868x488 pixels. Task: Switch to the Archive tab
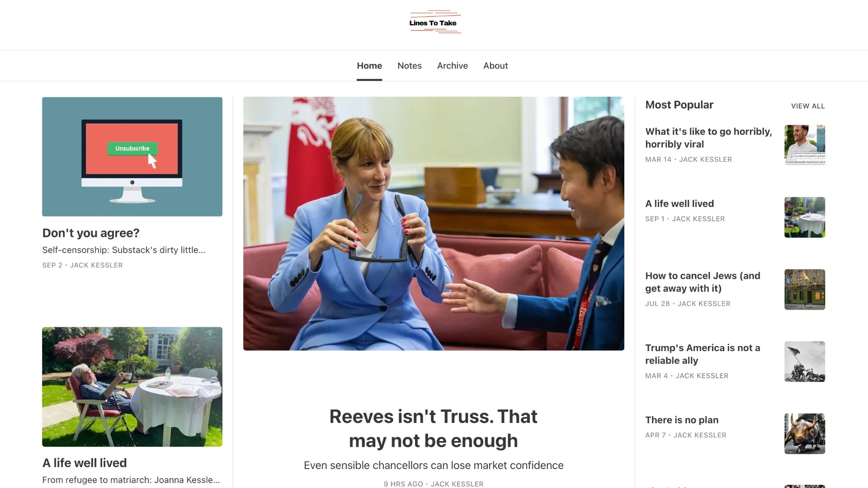click(452, 66)
